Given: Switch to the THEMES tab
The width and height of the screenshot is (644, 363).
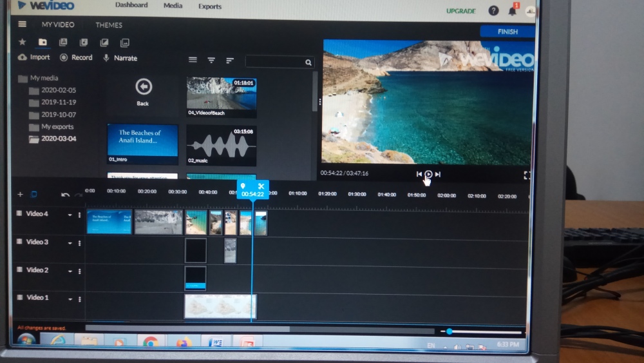Looking at the screenshot, I should coord(109,25).
